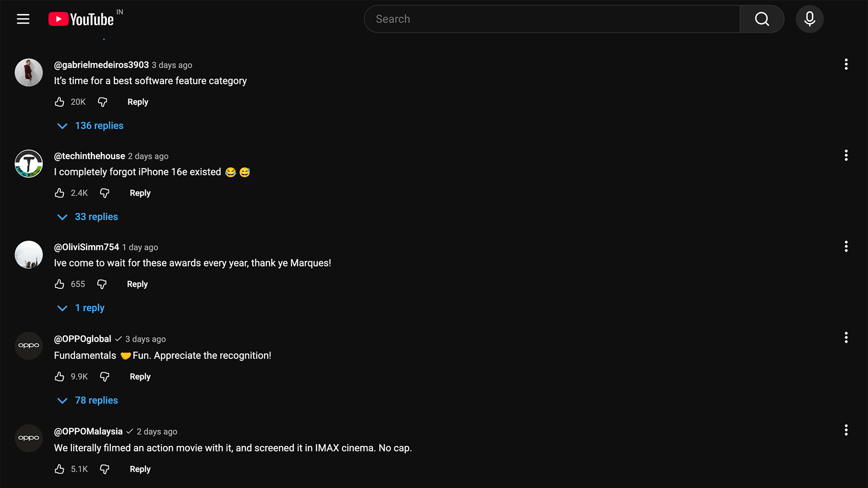
Task: Go to YouTube home via logo
Action: click(81, 19)
